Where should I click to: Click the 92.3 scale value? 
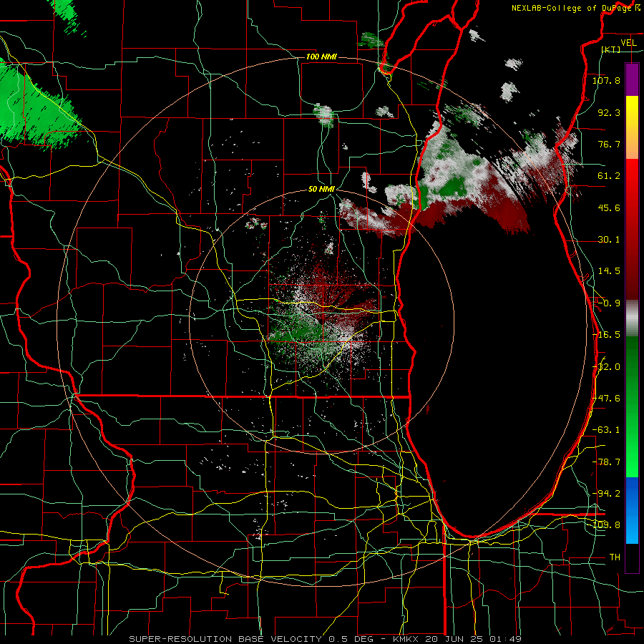click(x=609, y=112)
